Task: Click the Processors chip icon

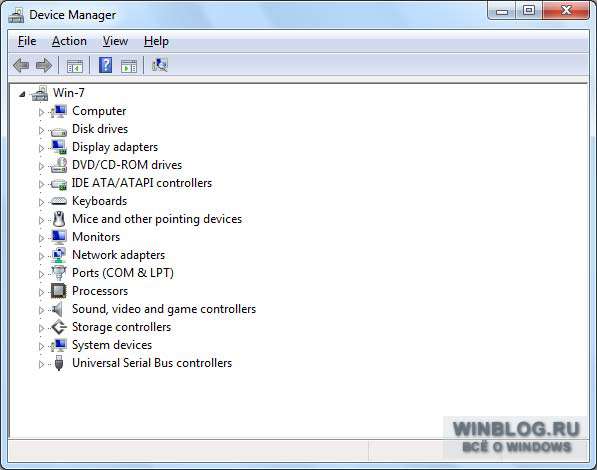Action: point(59,291)
